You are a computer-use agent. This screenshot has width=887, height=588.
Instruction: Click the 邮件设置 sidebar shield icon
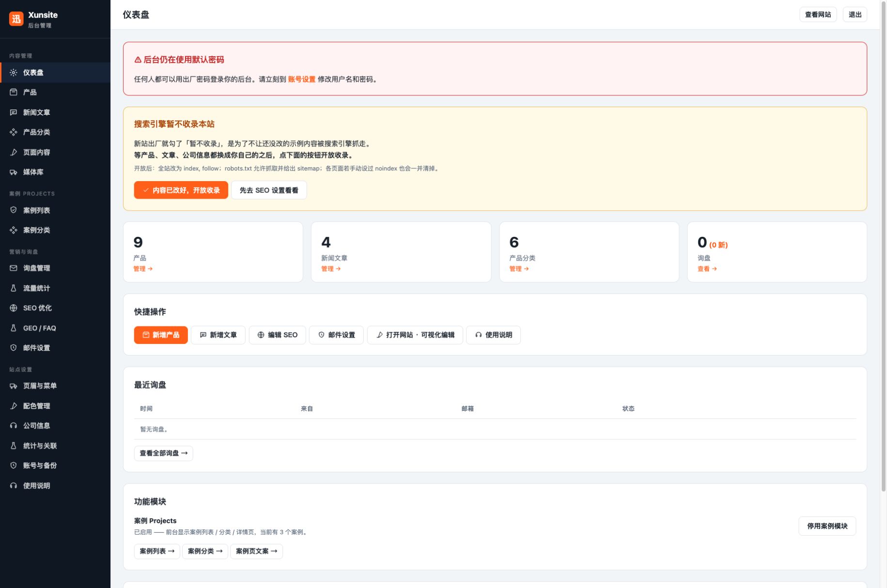click(x=14, y=348)
